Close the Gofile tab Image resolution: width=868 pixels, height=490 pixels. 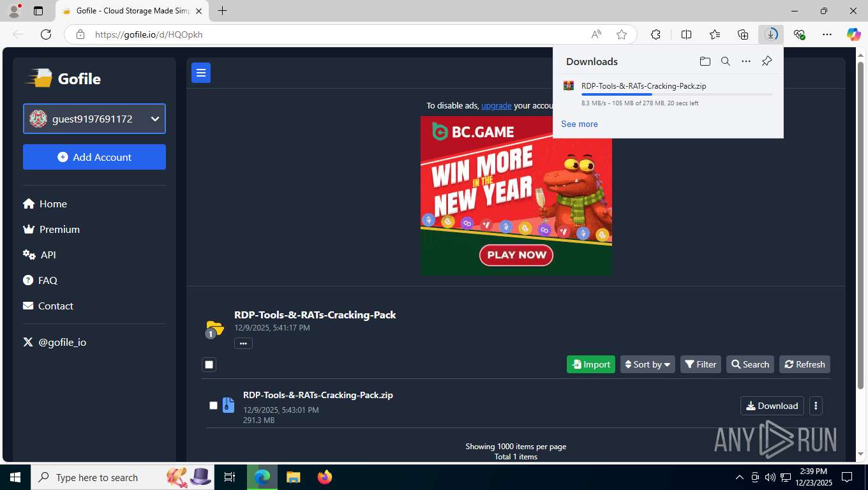click(198, 11)
